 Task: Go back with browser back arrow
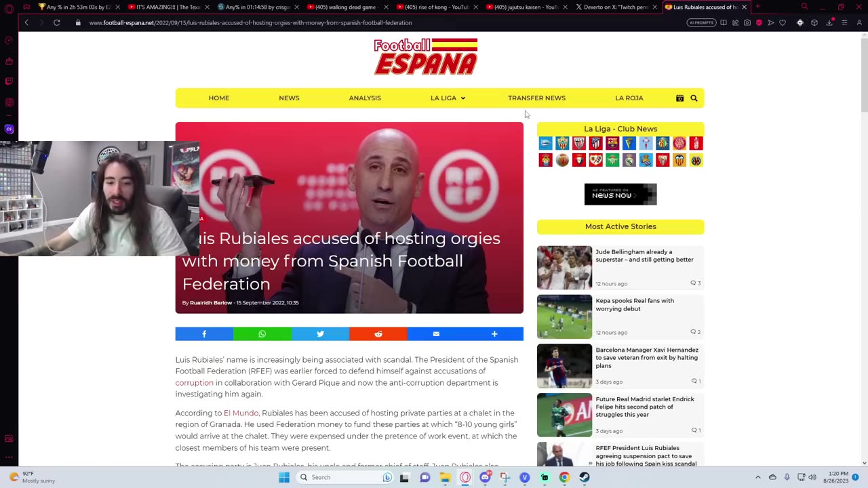(26, 22)
